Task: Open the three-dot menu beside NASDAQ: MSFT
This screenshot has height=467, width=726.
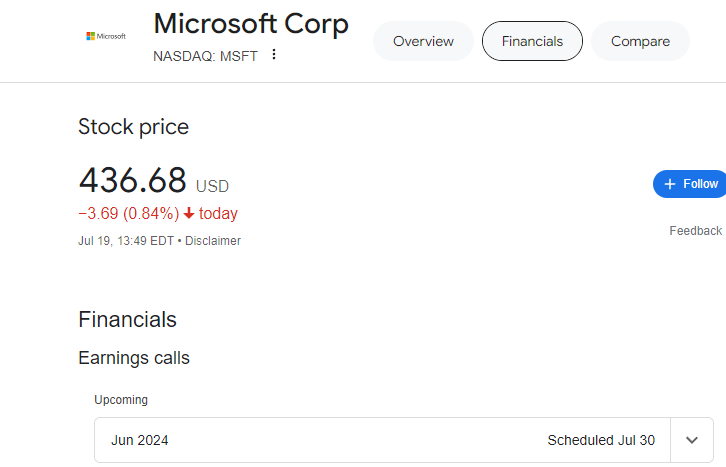Action: coord(274,55)
